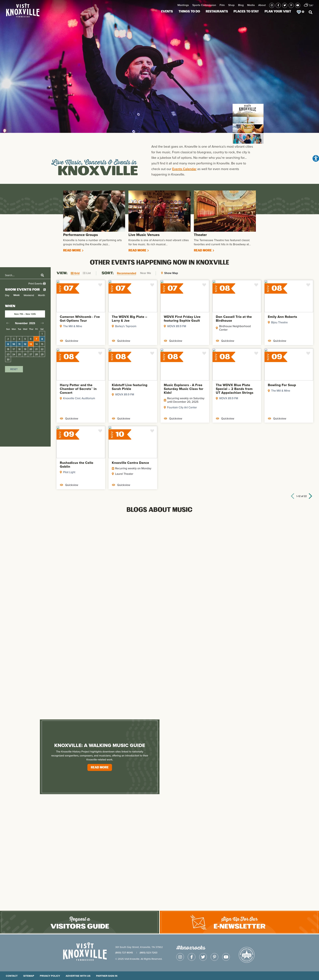Switch events view to List
319x980 pixels.
(x=87, y=273)
